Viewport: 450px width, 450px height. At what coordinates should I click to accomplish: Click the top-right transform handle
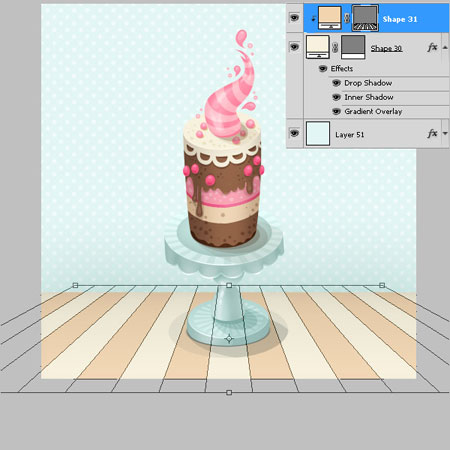[x=382, y=285]
